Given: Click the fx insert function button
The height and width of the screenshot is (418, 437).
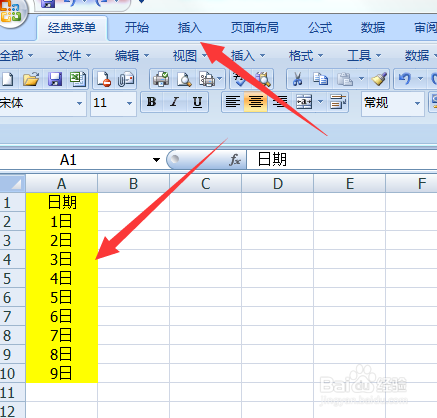Looking at the screenshot, I should tap(235, 160).
